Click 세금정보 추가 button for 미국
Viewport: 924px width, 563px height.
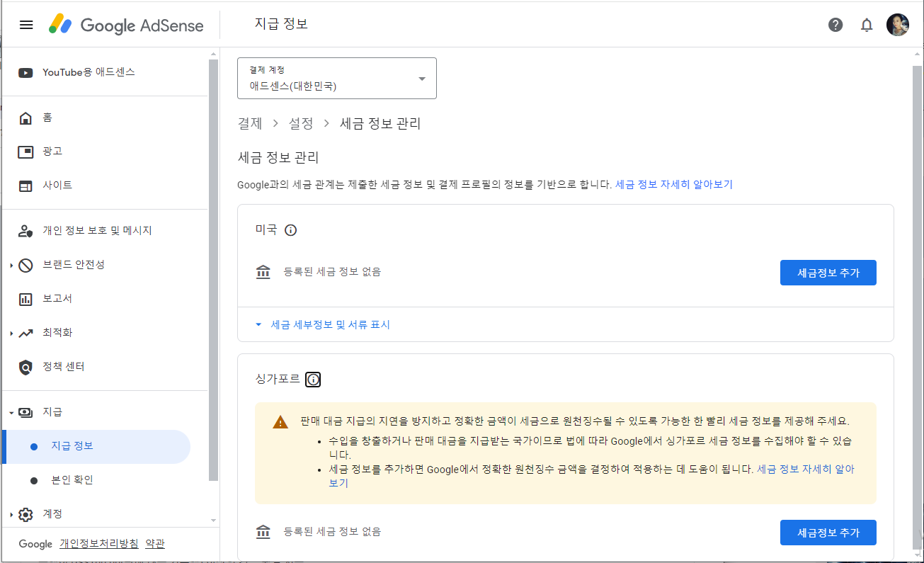coord(828,273)
